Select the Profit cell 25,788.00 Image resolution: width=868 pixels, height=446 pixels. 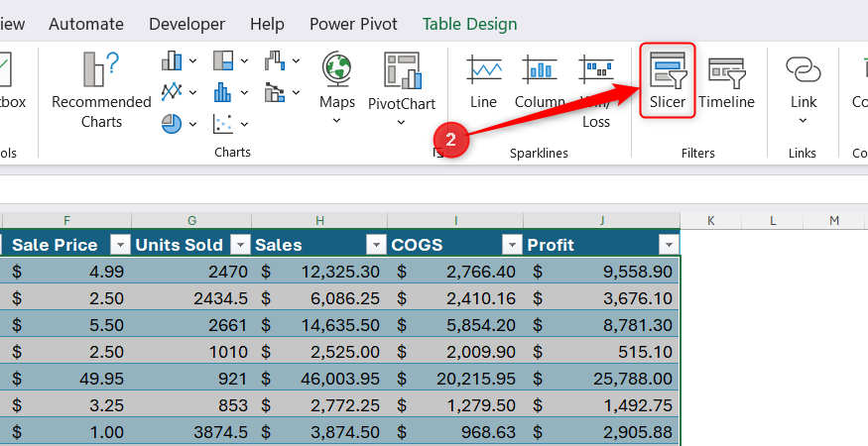(602, 379)
